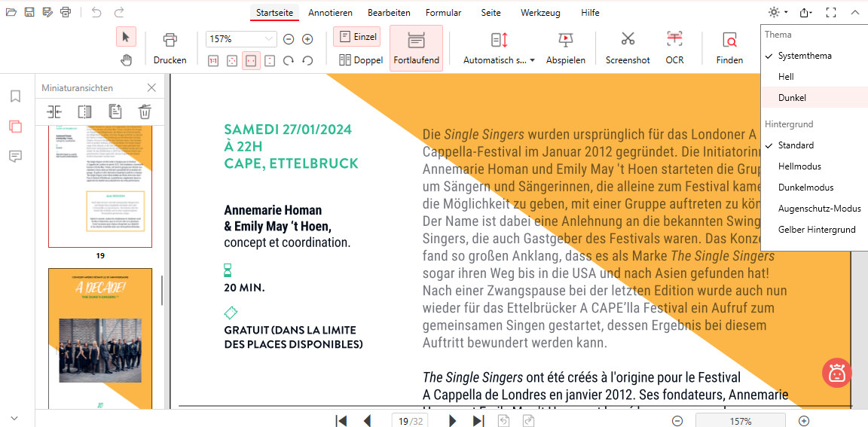Viewport: 868px width, 427px height.
Task: Open the red robot assistant button
Action: pos(836,374)
